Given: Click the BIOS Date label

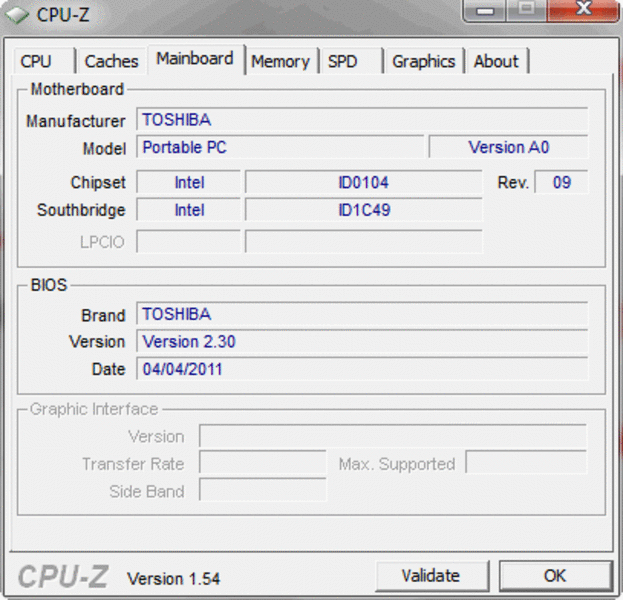Looking at the screenshot, I should 108,369.
